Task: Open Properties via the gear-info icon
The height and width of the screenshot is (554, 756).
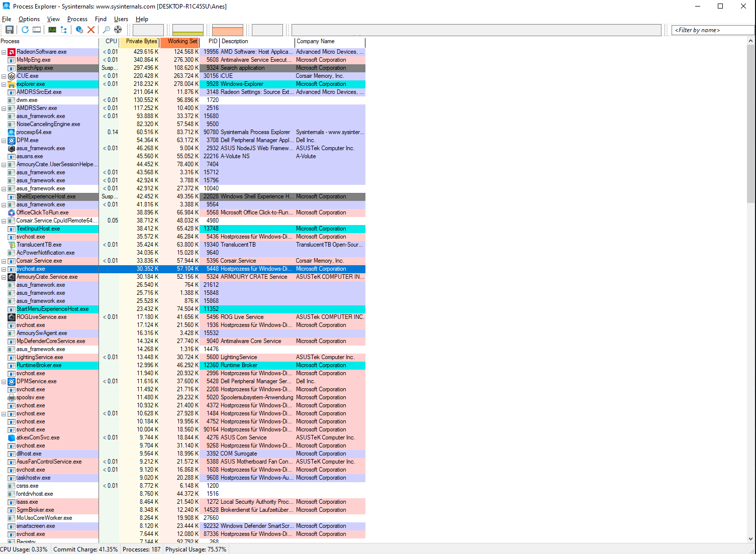Action: [79, 30]
